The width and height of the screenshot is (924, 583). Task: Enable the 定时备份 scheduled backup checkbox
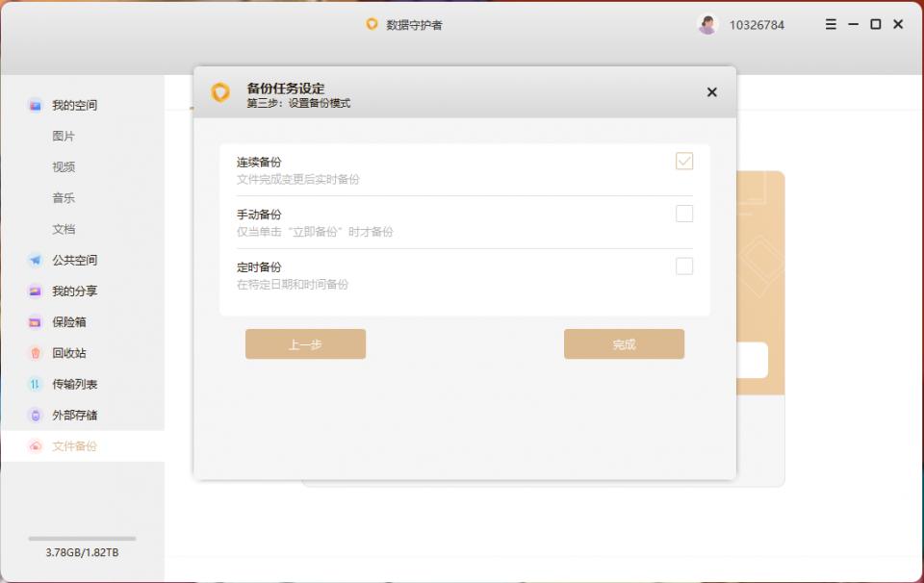pyautogui.click(x=684, y=266)
